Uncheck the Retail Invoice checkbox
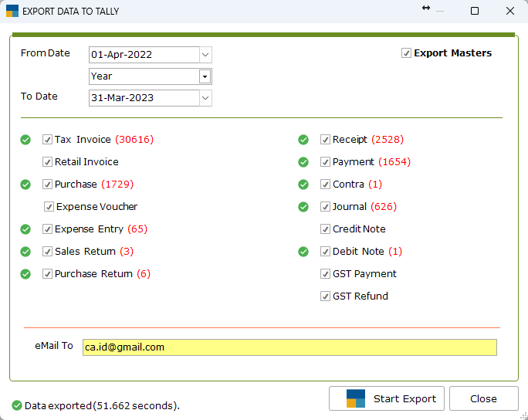 (x=47, y=162)
